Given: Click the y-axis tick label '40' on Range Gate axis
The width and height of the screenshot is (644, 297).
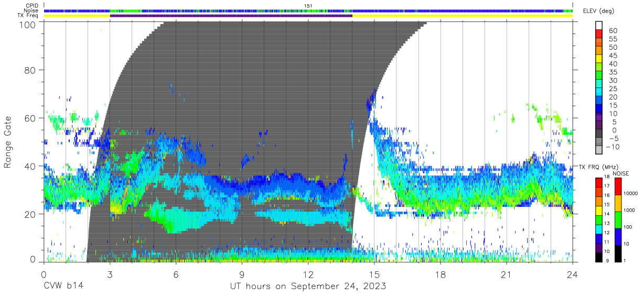Looking at the screenshot, I should (31, 166).
